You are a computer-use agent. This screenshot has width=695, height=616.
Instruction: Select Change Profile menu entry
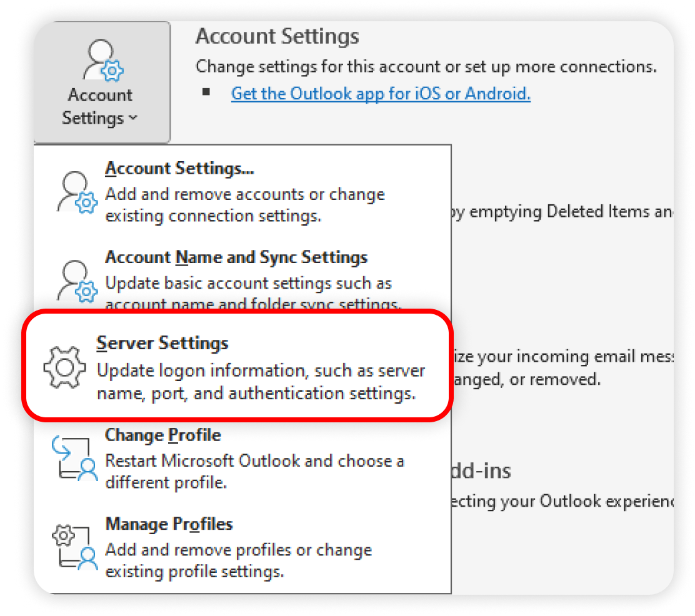click(163, 435)
